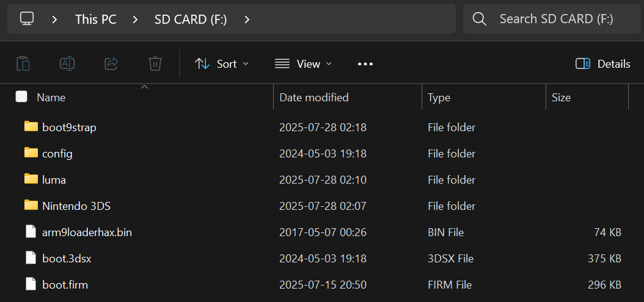Open the Sort dropdown menu
This screenshot has width=644, height=302.
221,63
